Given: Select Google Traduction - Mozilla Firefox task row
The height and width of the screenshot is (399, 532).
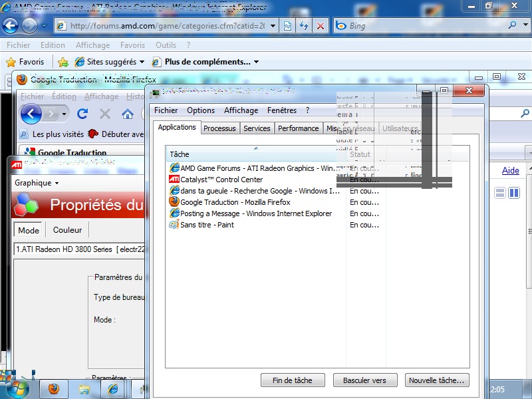Looking at the screenshot, I should pyautogui.click(x=275, y=202).
